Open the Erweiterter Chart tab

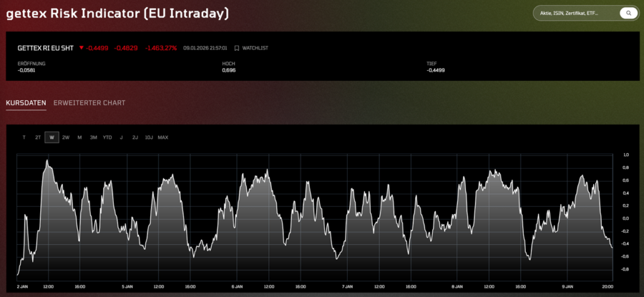[89, 102]
